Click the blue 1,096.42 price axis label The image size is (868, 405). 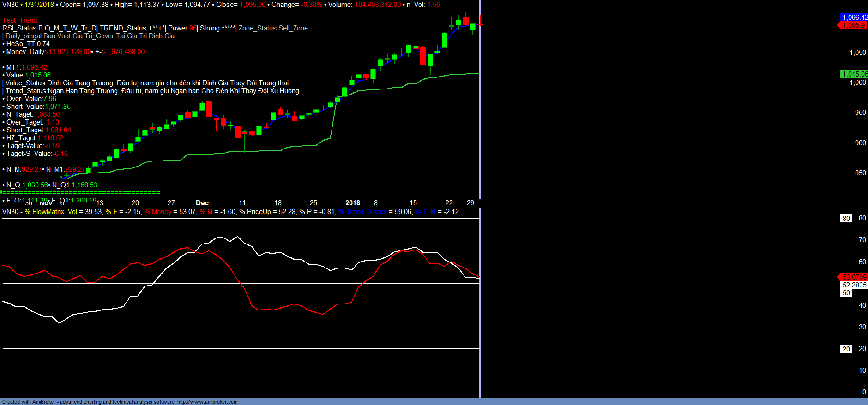(855, 18)
